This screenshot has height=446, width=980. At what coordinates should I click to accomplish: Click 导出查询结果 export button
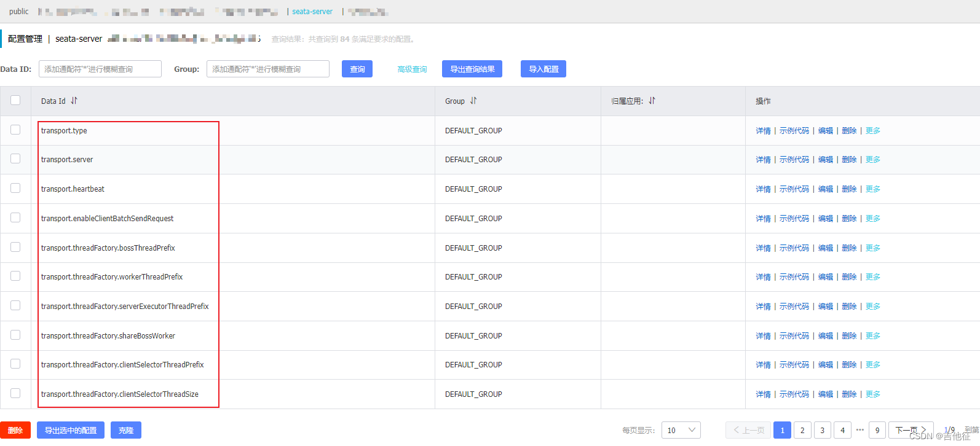(472, 69)
